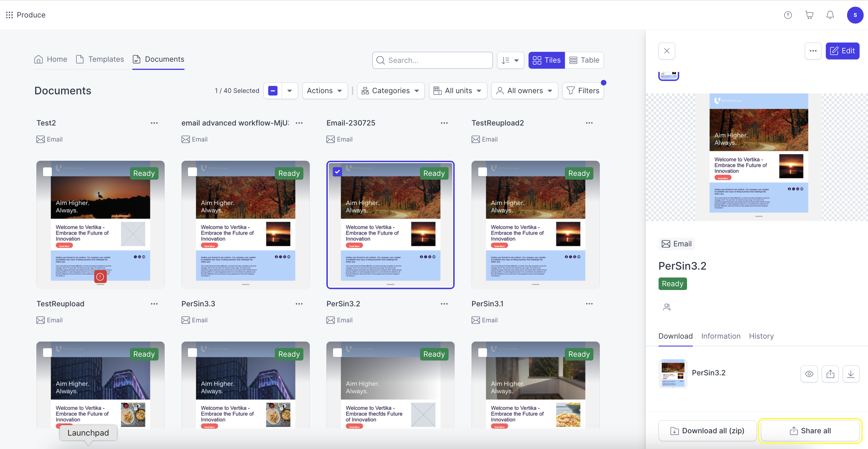Select the TestReupload tile checkbox
This screenshot has height=449, width=868.
tap(47, 172)
